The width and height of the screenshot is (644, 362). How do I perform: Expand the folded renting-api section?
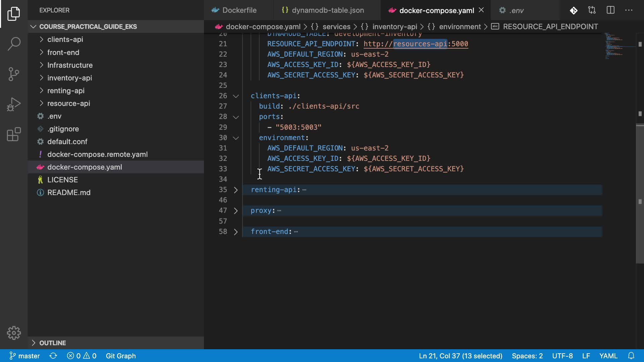click(x=235, y=190)
